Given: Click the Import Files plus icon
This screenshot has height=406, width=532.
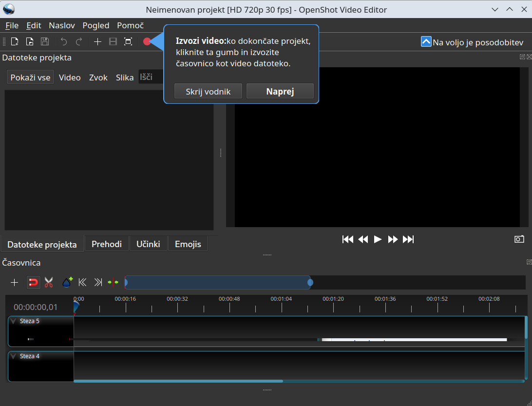Looking at the screenshot, I should pyautogui.click(x=98, y=41).
